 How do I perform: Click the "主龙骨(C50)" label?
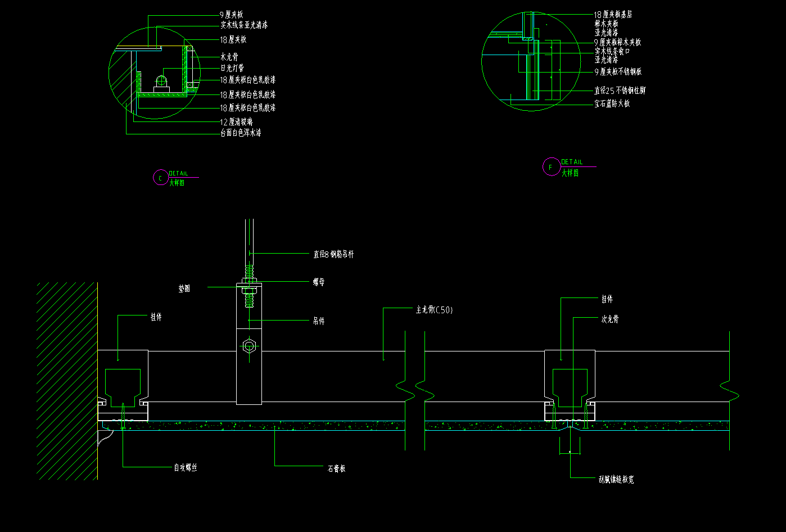(434, 310)
